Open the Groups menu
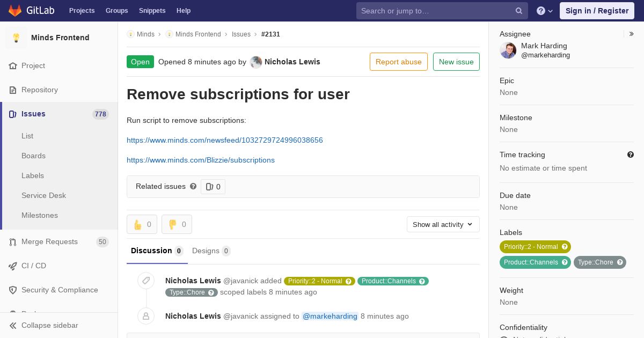Viewport: 644px width, 338px height. click(116, 11)
